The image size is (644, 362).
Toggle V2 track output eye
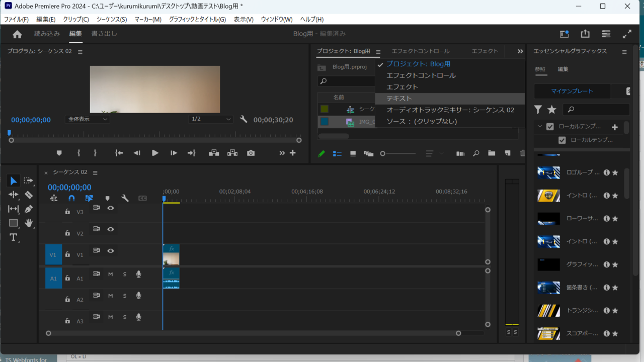pos(110,229)
